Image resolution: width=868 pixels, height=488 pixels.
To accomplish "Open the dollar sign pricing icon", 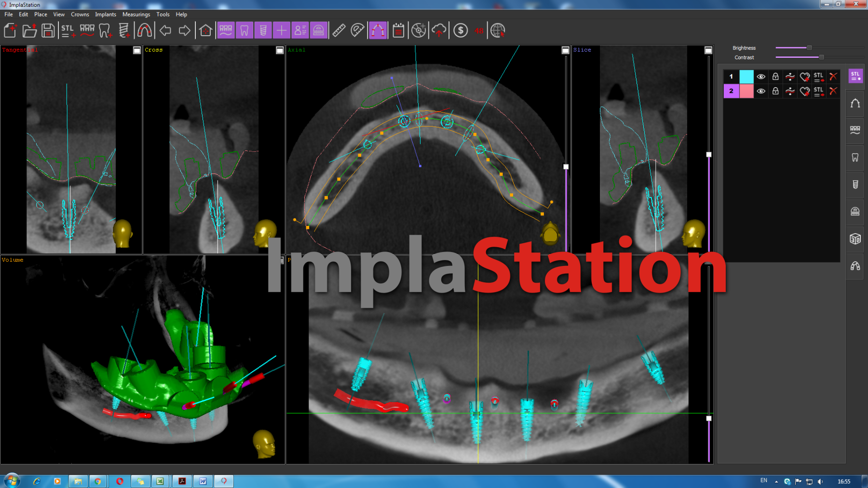I will point(461,30).
